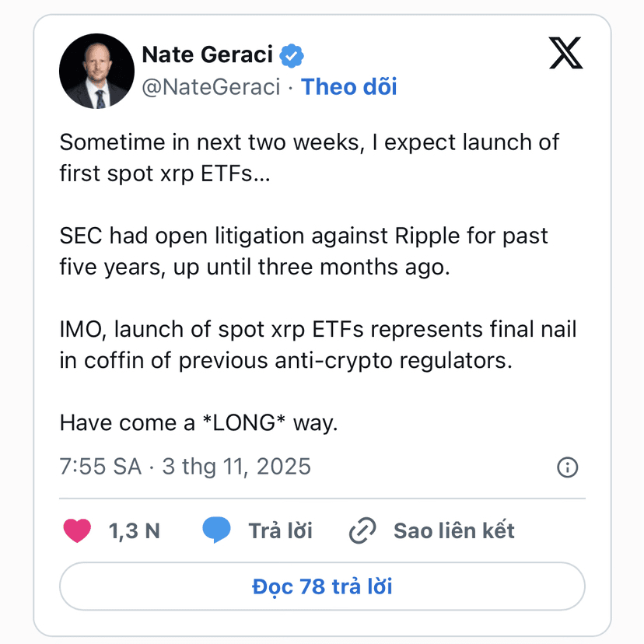Click the SEC litigation against Ripple paragraph
This screenshot has height=644, width=644.
[x=304, y=251]
